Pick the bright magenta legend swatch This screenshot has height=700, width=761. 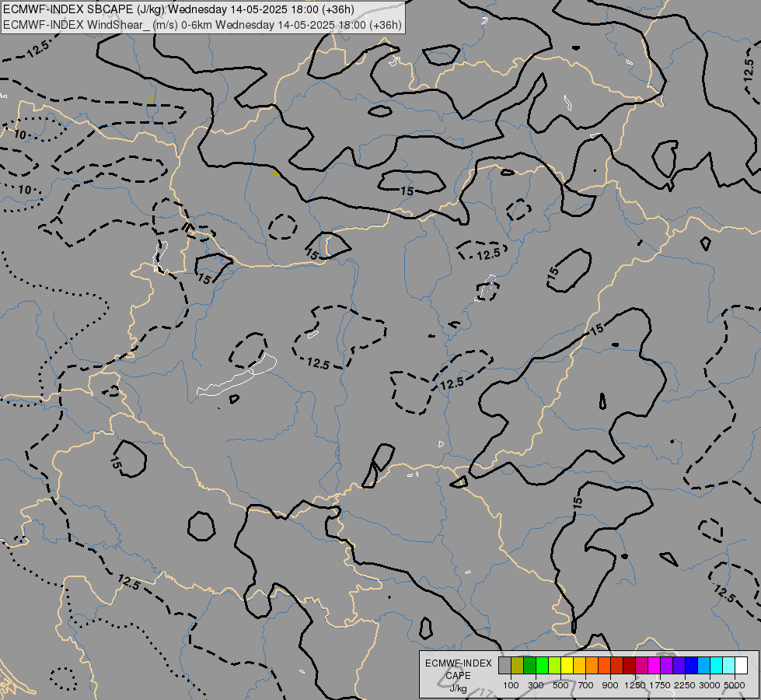pos(654,665)
